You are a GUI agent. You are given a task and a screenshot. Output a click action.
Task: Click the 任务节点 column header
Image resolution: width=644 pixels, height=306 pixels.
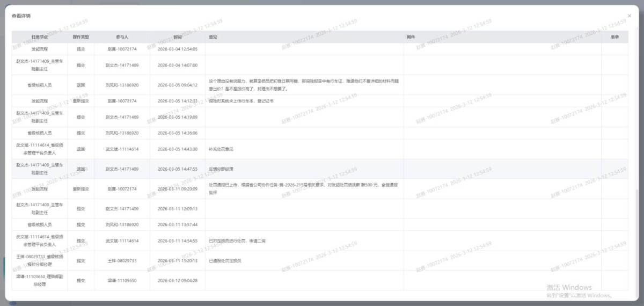(x=40, y=37)
